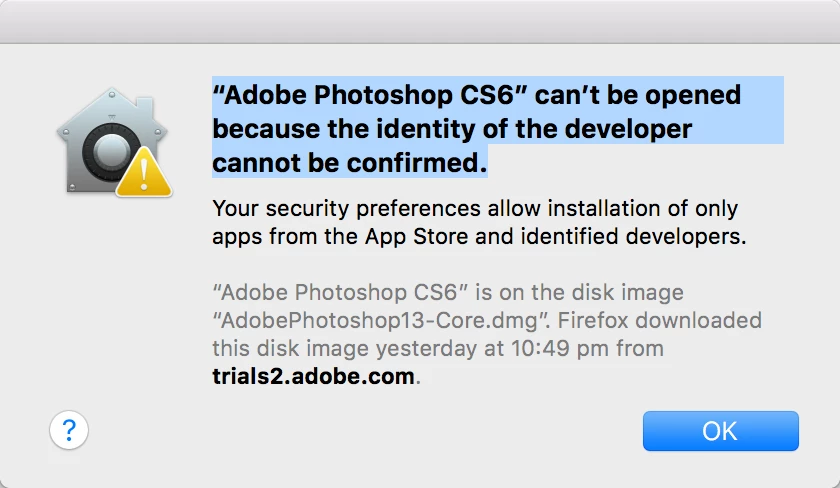Click the "Firefox downloaded" gray text
The height and width of the screenshot is (488, 840).
point(659,320)
